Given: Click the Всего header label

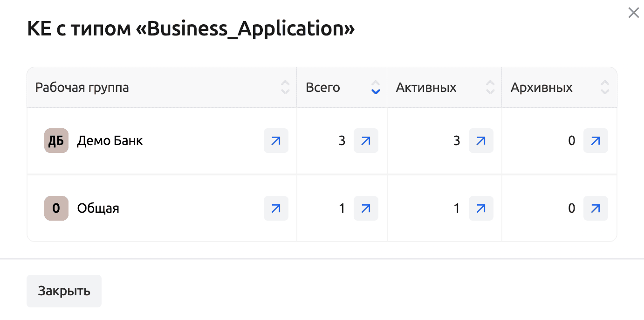Looking at the screenshot, I should 323,88.
